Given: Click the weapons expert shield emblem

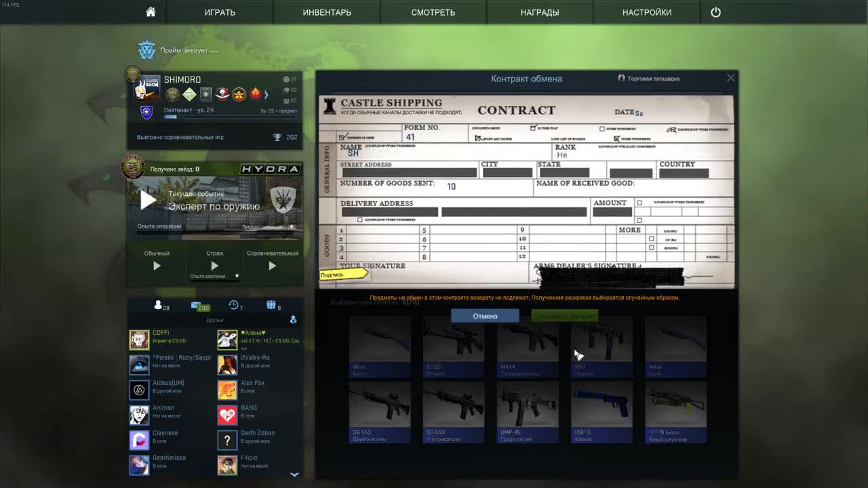Looking at the screenshot, I should pos(282,199).
